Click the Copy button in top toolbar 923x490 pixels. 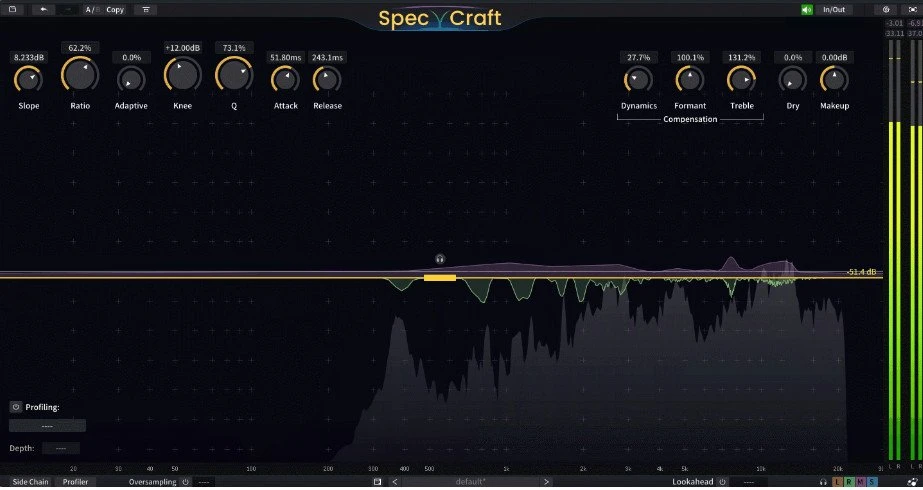pyautogui.click(x=115, y=9)
